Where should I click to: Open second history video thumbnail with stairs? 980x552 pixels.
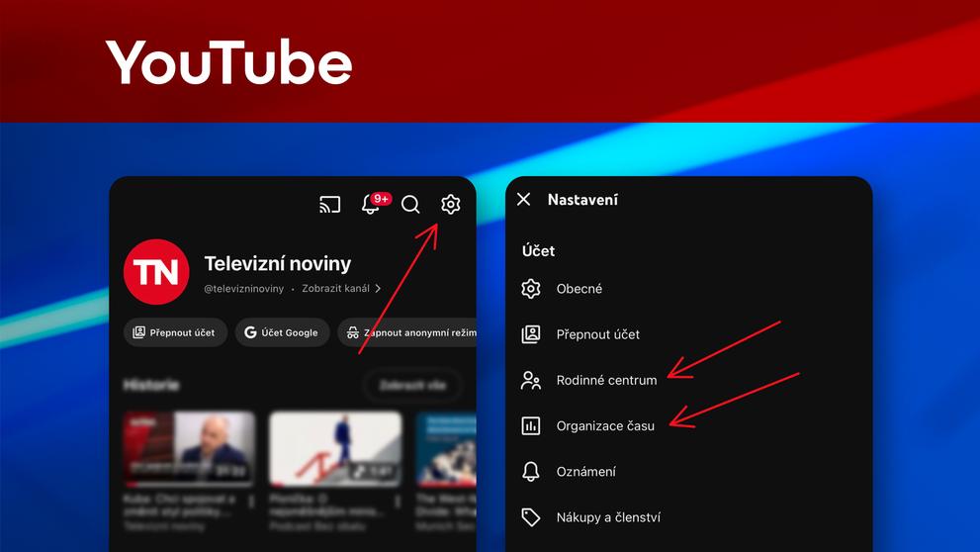[335, 448]
